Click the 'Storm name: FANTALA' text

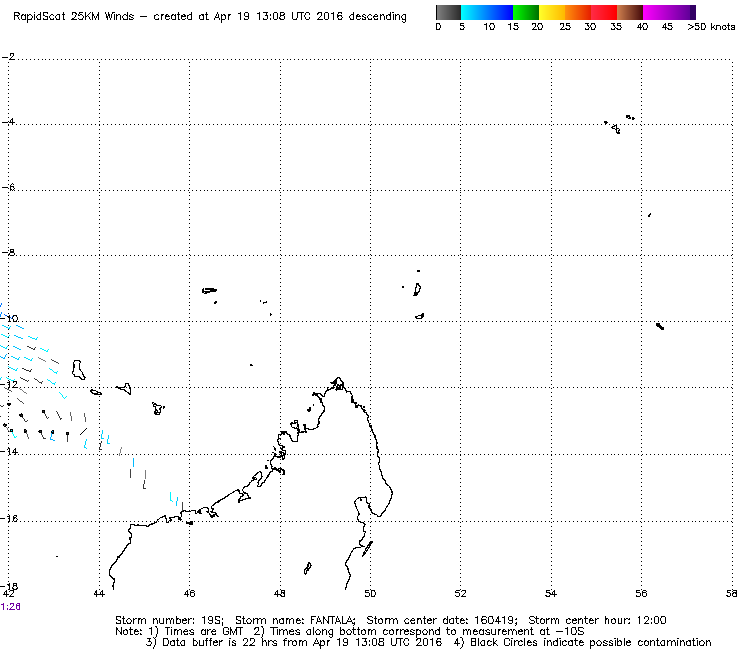[x=295, y=620]
